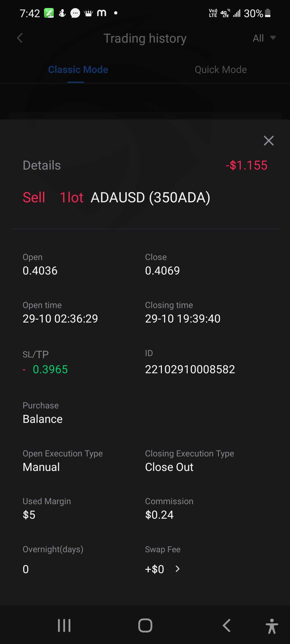Tap the message bubble notification icon
Viewport: 290px width, 644px height.
tap(75, 13)
